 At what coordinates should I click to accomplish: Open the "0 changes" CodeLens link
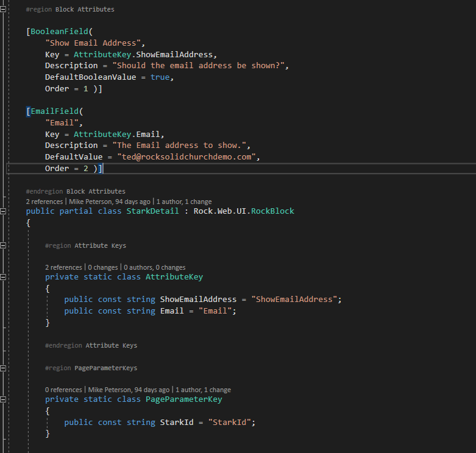[103, 267]
